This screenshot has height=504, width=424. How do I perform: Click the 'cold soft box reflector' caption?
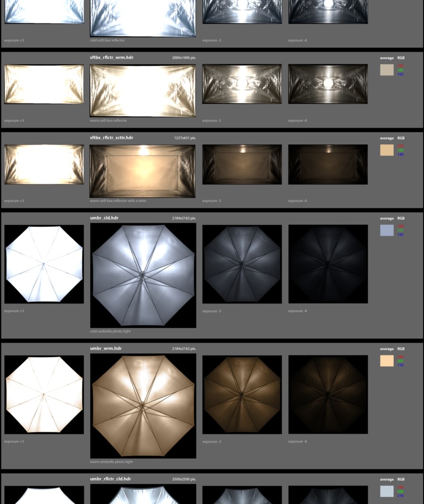coord(107,40)
